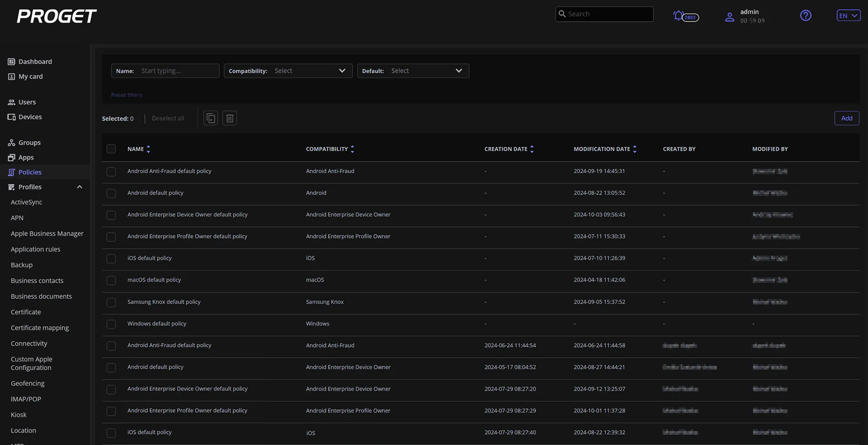Check the iOS default policy row modified 2024-07-10
Screen dimensions: 868x445
click(x=111, y=259)
